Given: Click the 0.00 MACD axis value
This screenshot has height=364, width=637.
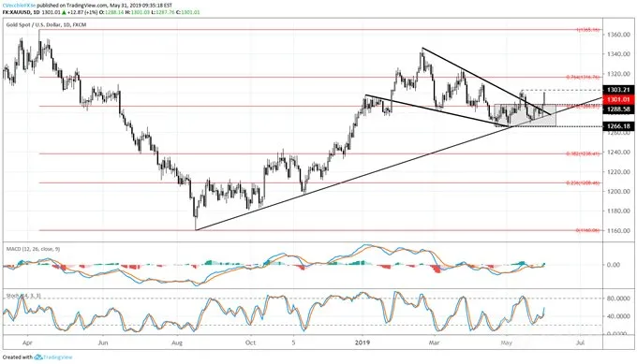Looking at the screenshot, I should 614,265.
